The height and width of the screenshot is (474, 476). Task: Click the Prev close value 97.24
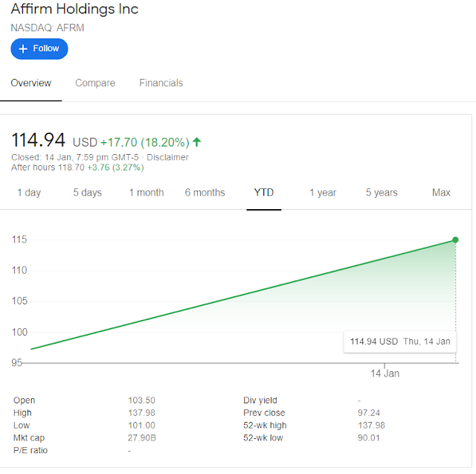[369, 413]
